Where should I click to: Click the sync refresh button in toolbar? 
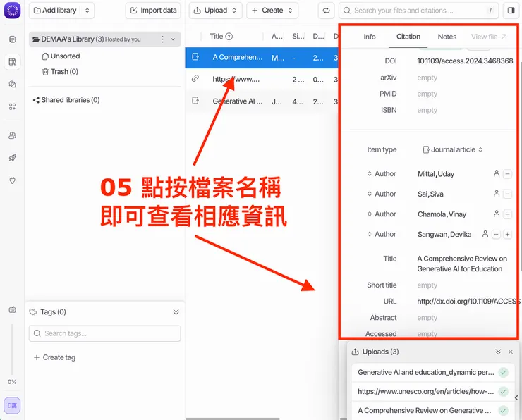[x=326, y=11]
